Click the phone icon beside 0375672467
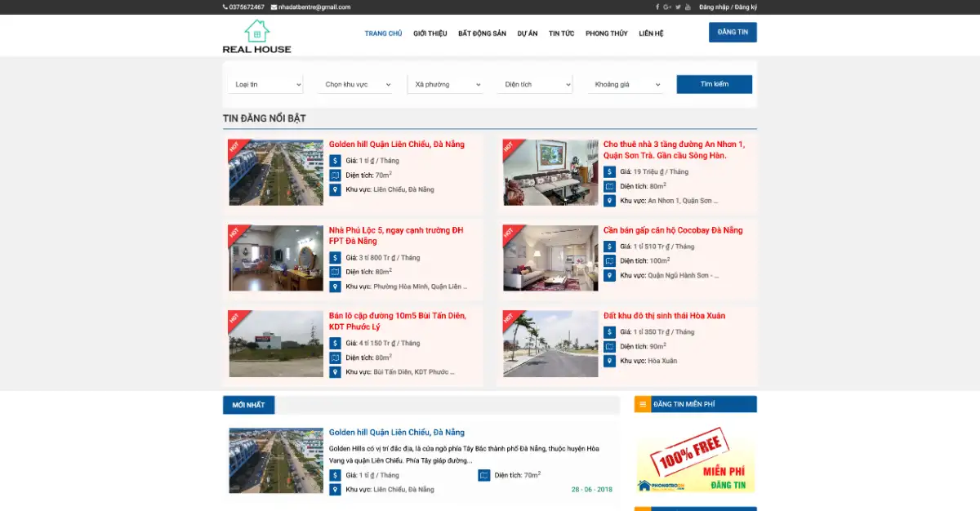 pyautogui.click(x=224, y=7)
